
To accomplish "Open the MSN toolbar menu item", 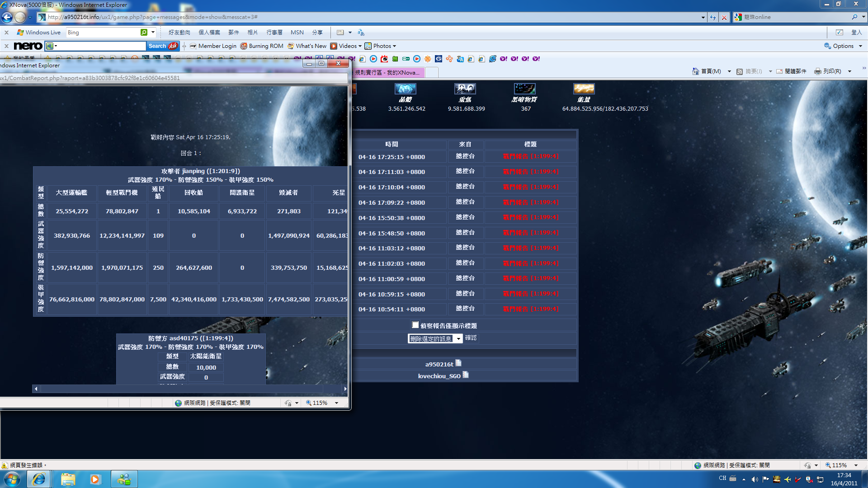I will coord(297,33).
